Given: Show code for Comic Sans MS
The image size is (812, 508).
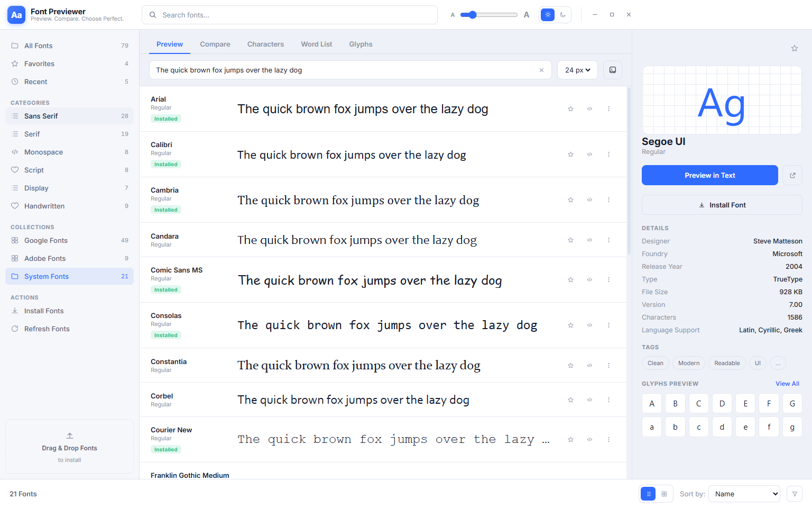Looking at the screenshot, I should pyautogui.click(x=589, y=280).
